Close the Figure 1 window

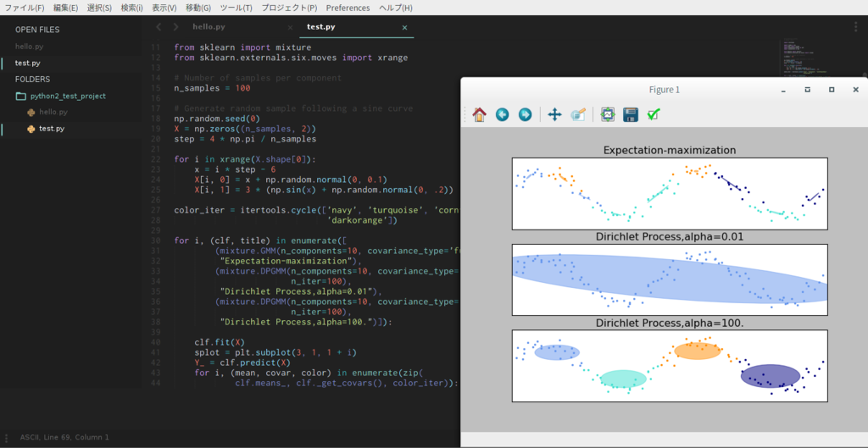856,90
